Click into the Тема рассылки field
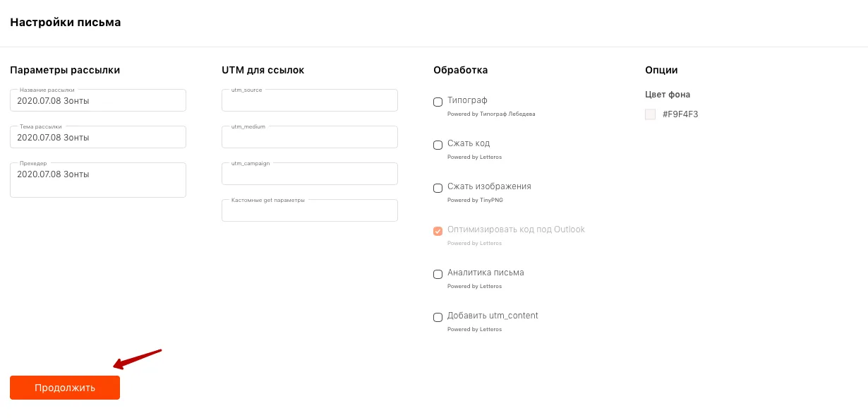 coord(98,137)
